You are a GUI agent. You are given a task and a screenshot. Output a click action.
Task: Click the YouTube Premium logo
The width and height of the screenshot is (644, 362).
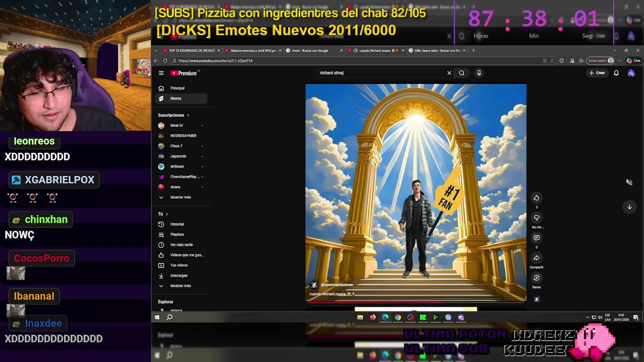pos(184,73)
